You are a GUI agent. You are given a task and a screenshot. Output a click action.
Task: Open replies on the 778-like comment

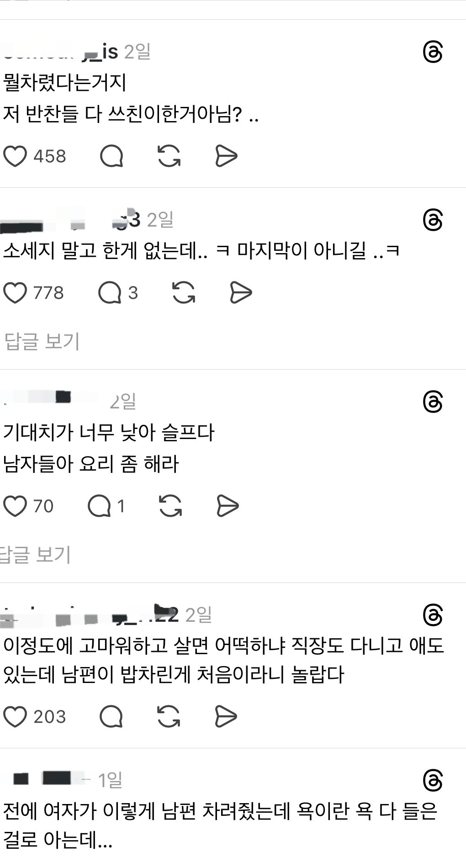click(x=118, y=293)
